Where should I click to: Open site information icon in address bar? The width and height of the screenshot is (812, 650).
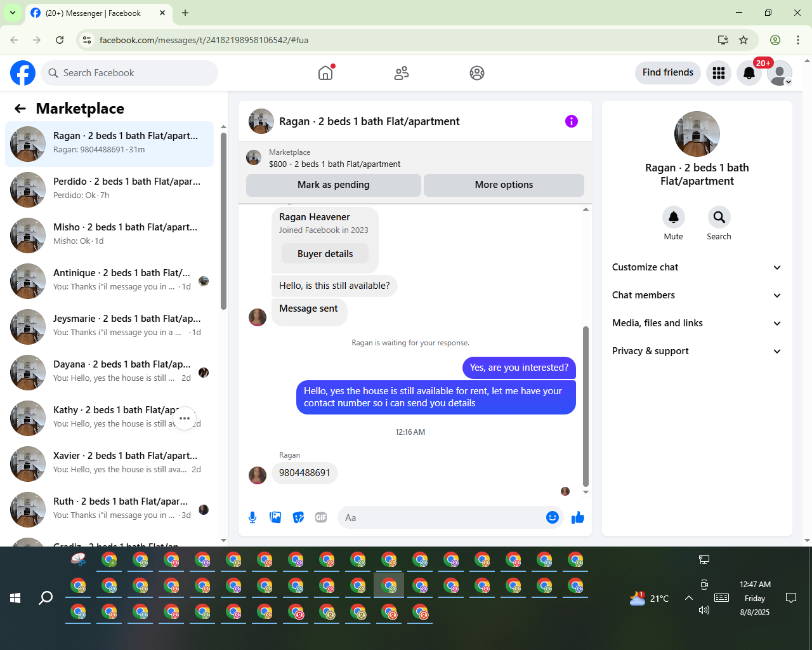pos(87,40)
